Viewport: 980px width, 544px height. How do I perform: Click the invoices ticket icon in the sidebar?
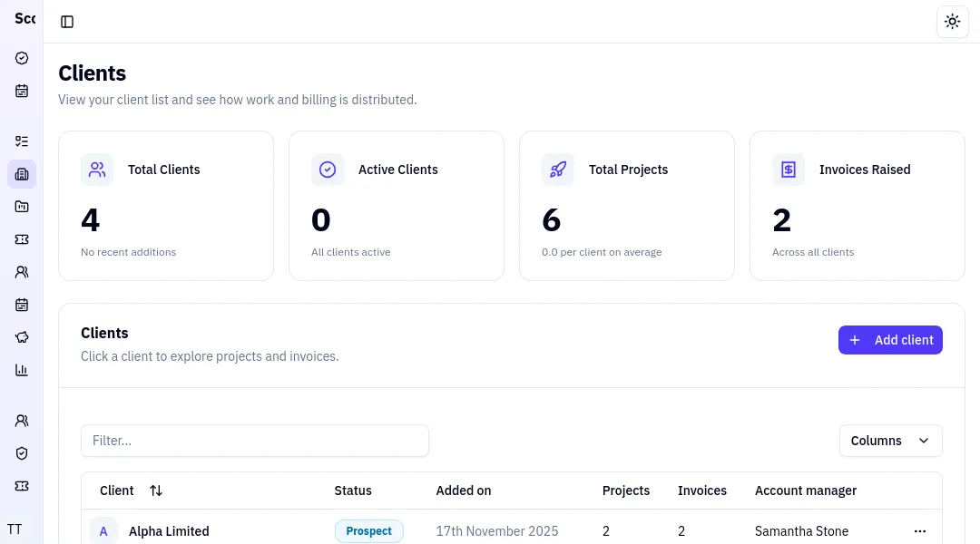tap(22, 238)
